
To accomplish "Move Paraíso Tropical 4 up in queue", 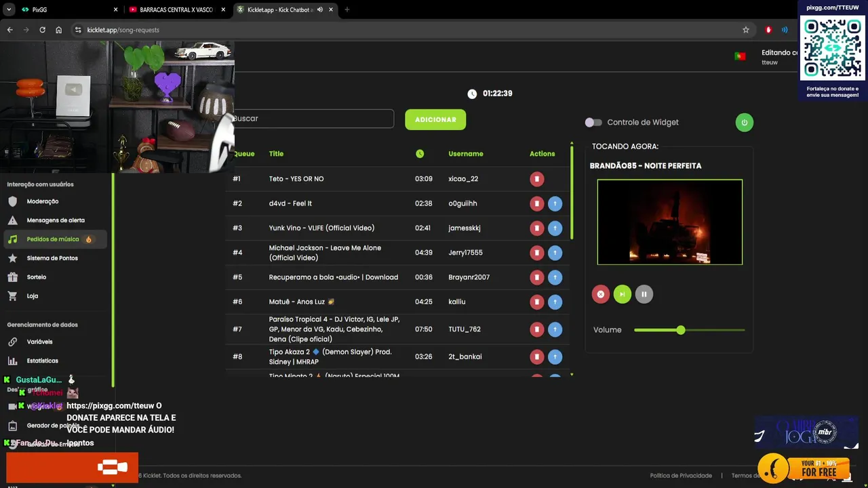I will [x=555, y=329].
